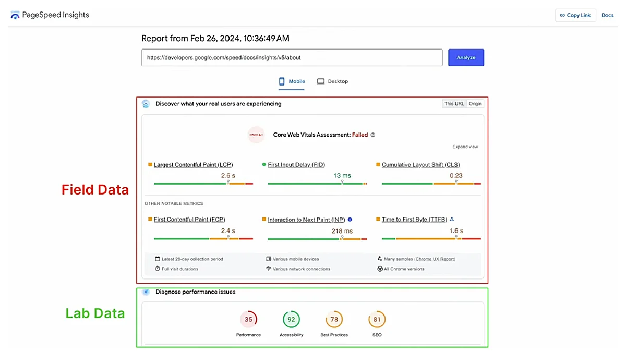This screenshot has height=364, width=626.
Task: Click the Performance score 35 gauge
Action: click(248, 319)
